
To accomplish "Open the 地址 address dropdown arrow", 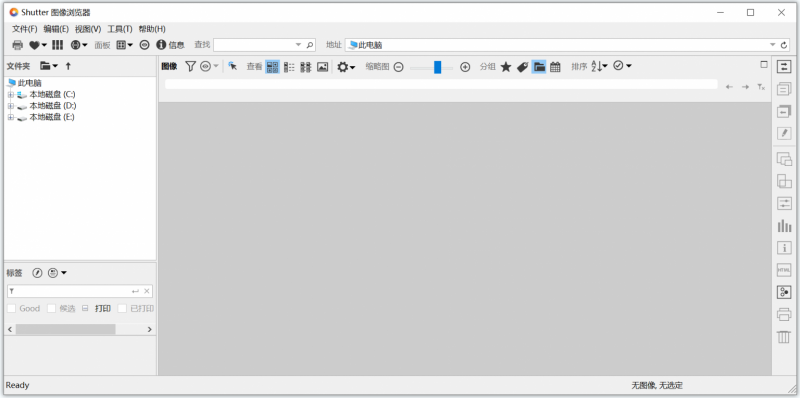I will tap(772, 45).
